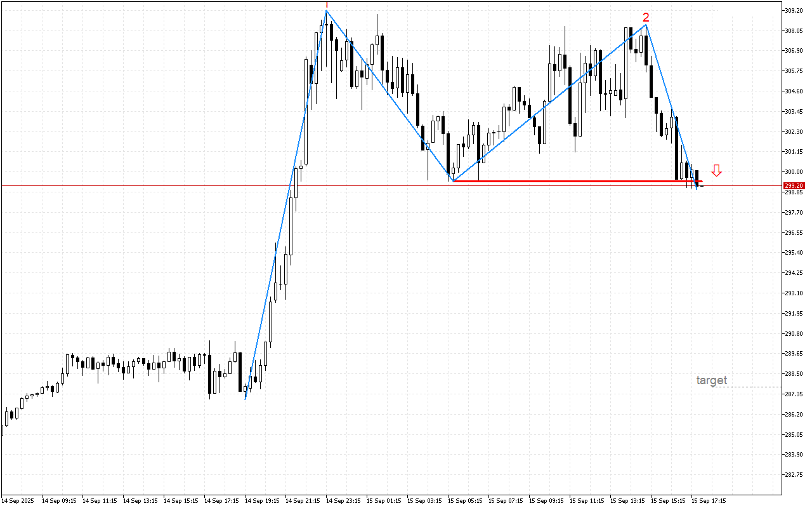Click the 300.00 price axis label

pyautogui.click(x=794, y=172)
